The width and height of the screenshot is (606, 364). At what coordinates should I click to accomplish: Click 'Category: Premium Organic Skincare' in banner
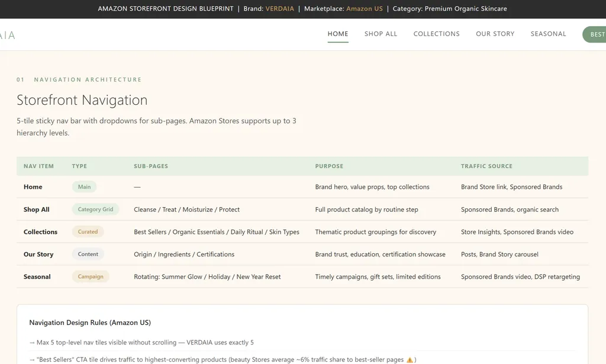pyautogui.click(x=450, y=8)
